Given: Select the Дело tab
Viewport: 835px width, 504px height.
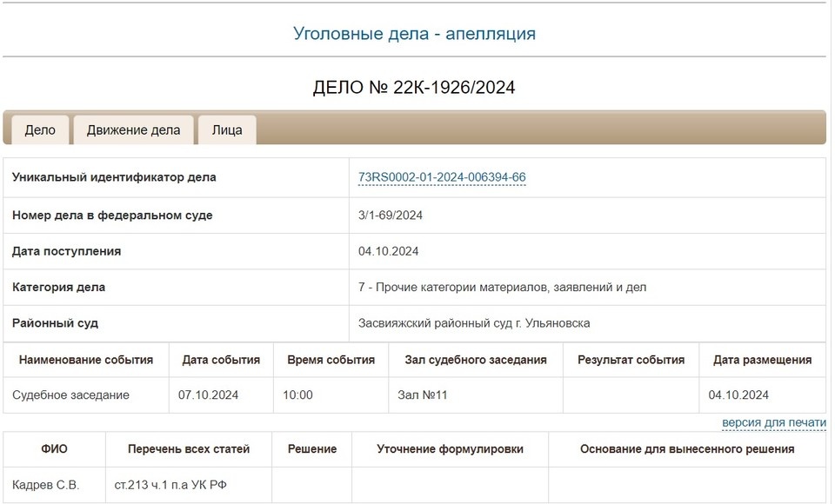Looking at the screenshot, I should click(41, 129).
